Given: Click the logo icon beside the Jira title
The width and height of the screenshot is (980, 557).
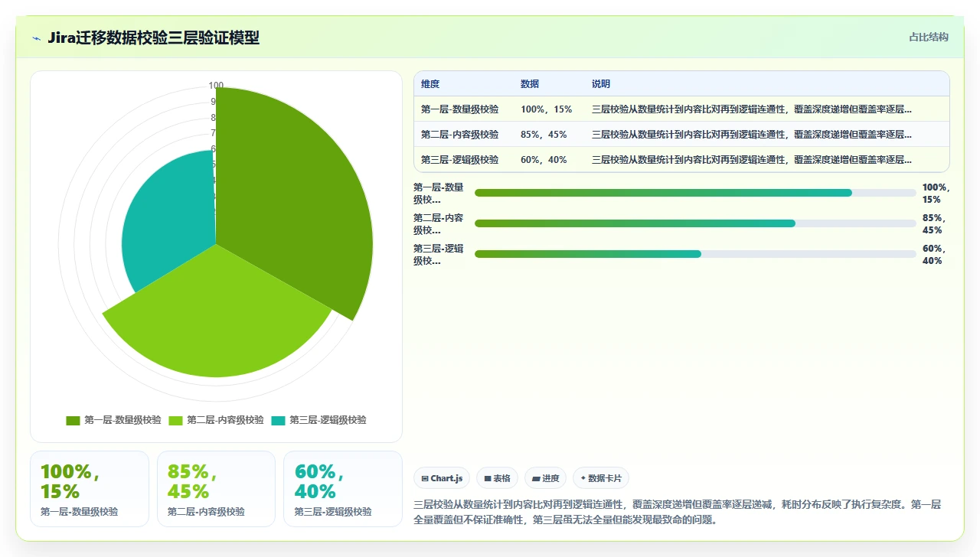Looking at the screenshot, I should [36, 38].
